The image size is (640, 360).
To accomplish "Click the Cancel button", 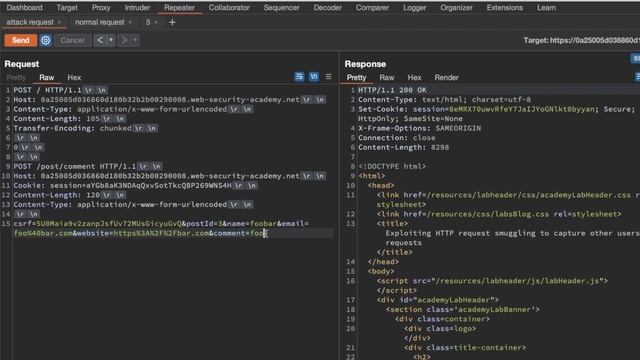I will [x=72, y=40].
